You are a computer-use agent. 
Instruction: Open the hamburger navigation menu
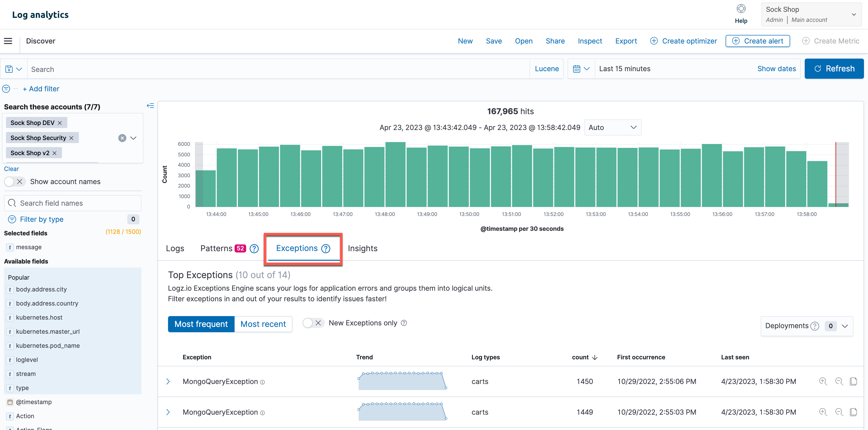pyautogui.click(x=8, y=40)
